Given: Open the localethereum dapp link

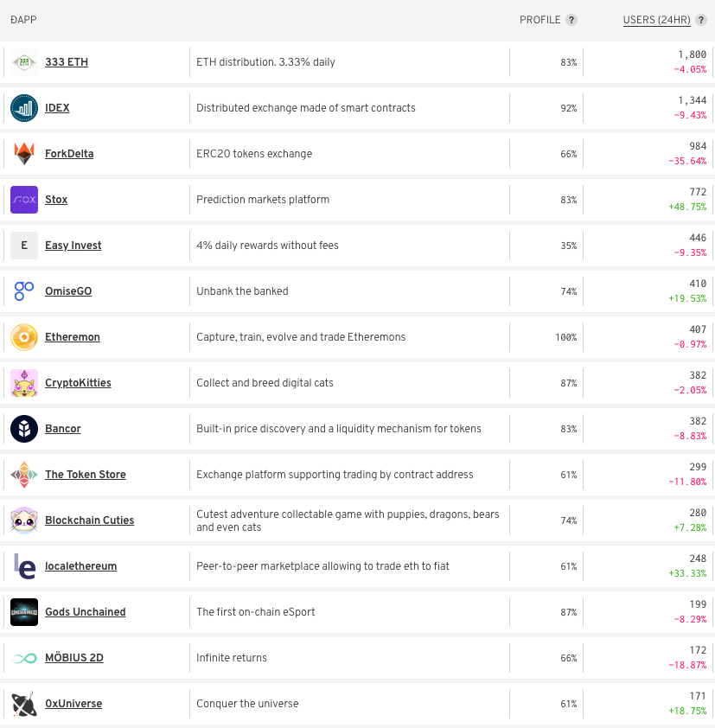Looking at the screenshot, I should (x=80, y=566).
